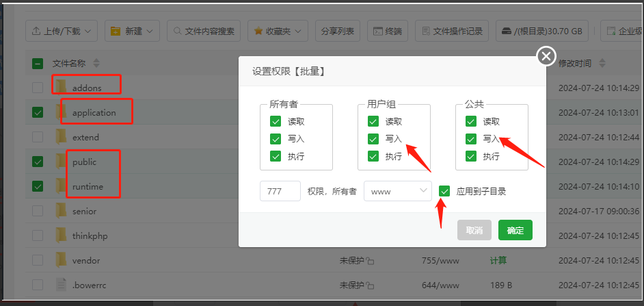
Task: Toggle the select-all checkbox in the header
Action: [x=38, y=64]
